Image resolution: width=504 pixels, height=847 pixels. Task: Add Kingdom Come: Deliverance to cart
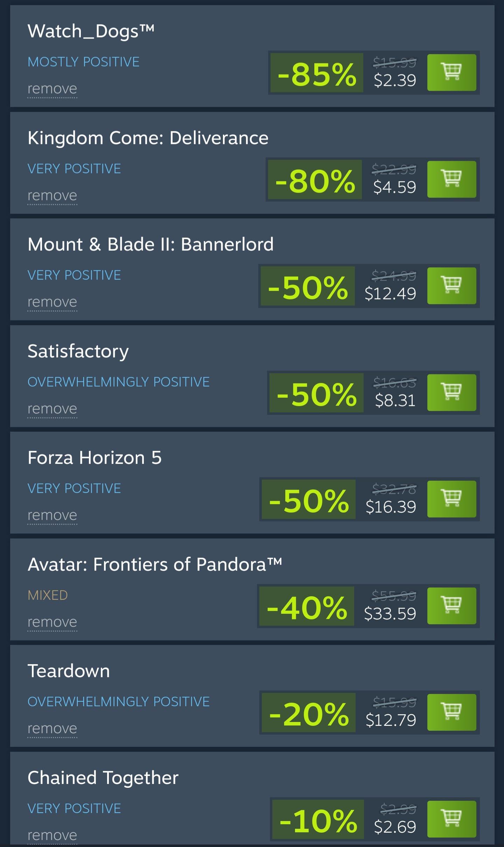pos(451,179)
